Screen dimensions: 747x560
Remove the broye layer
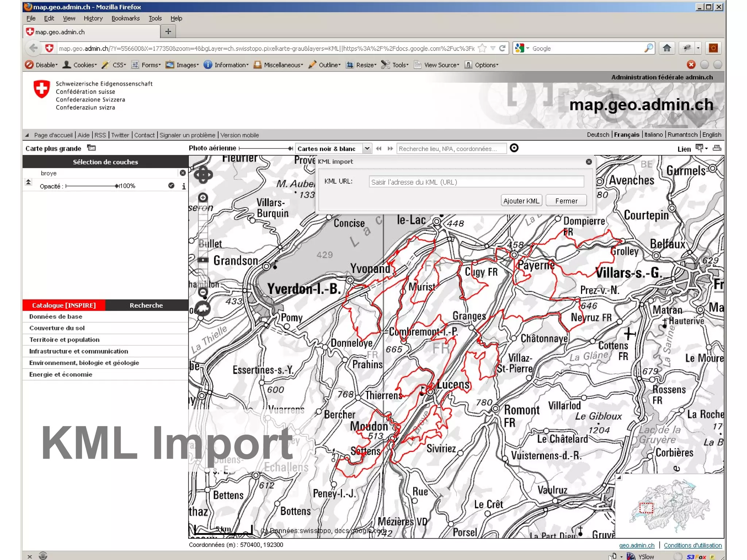(x=183, y=173)
